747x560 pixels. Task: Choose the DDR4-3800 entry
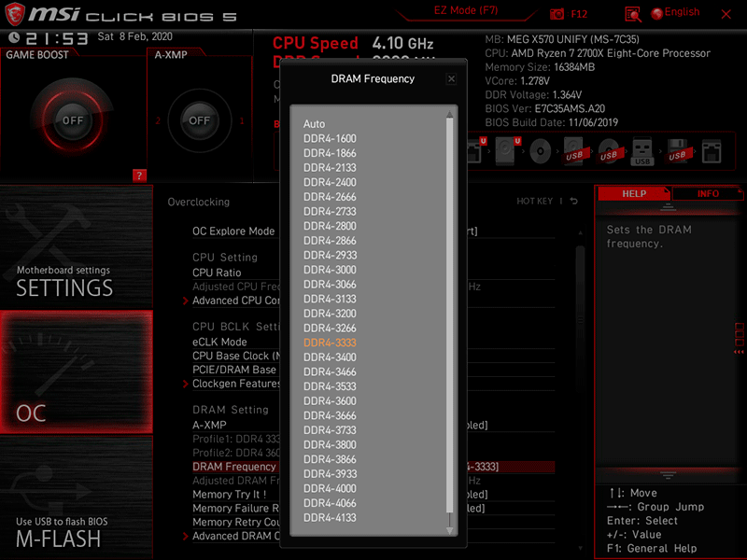click(330, 445)
